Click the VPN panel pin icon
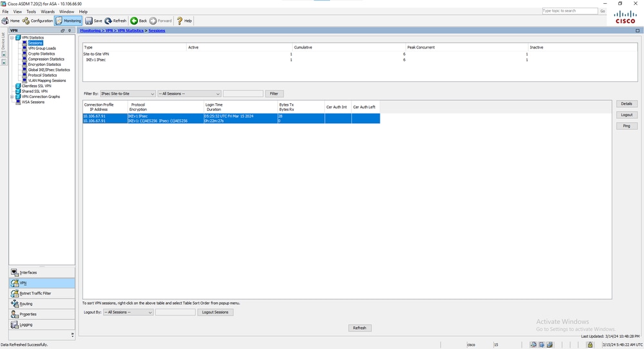This screenshot has height=349, width=644. point(70,30)
